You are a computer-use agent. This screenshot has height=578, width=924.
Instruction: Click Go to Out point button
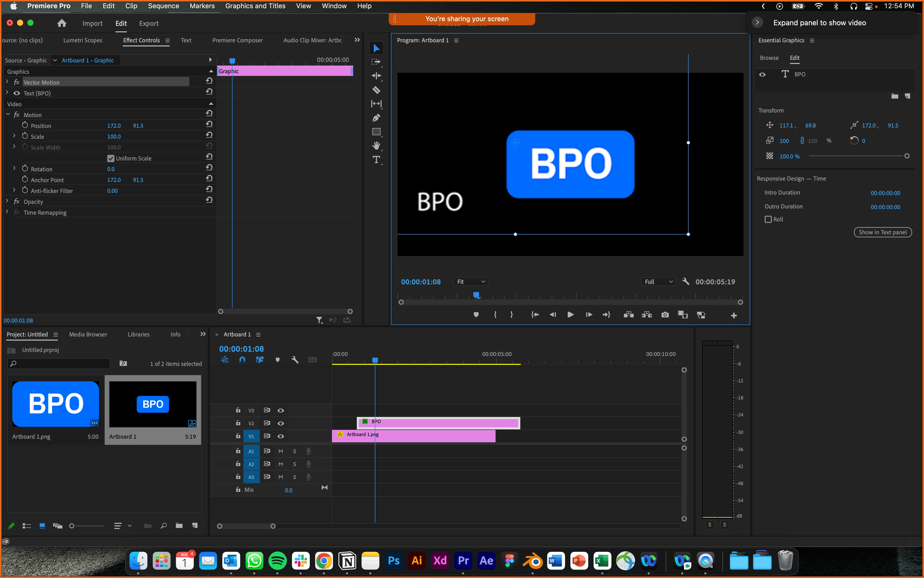(607, 315)
